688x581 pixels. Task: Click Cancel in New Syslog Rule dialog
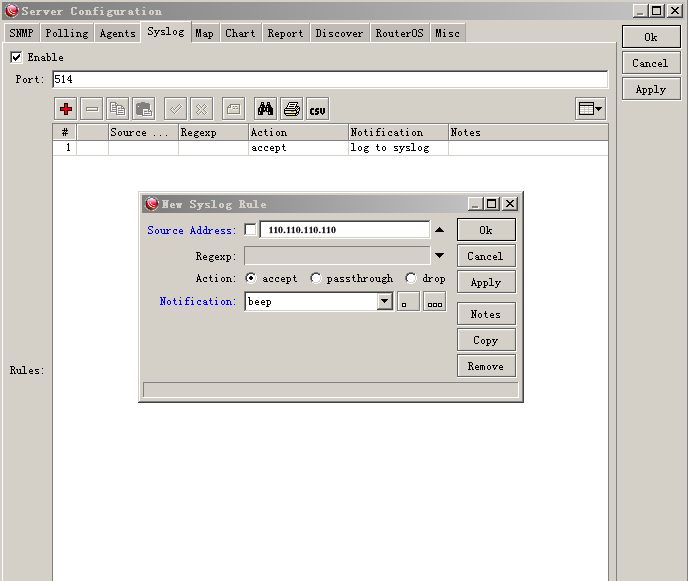click(x=486, y=256)
